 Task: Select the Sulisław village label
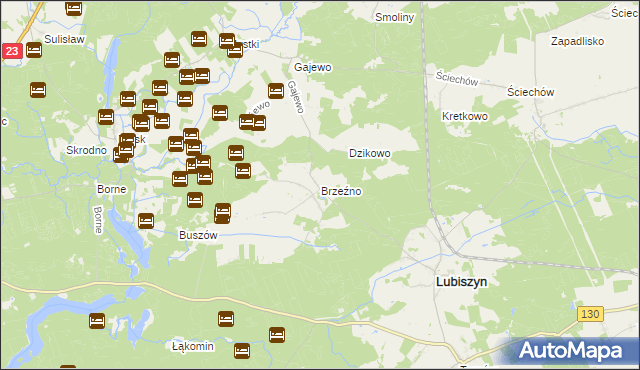coord(64,39)
